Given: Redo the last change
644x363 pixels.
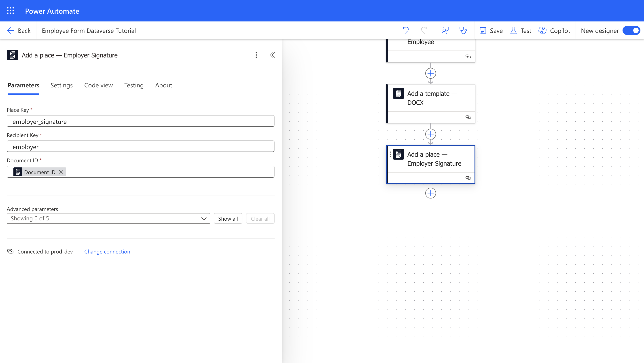Looking at the screenshot, I should pos(424,30).
